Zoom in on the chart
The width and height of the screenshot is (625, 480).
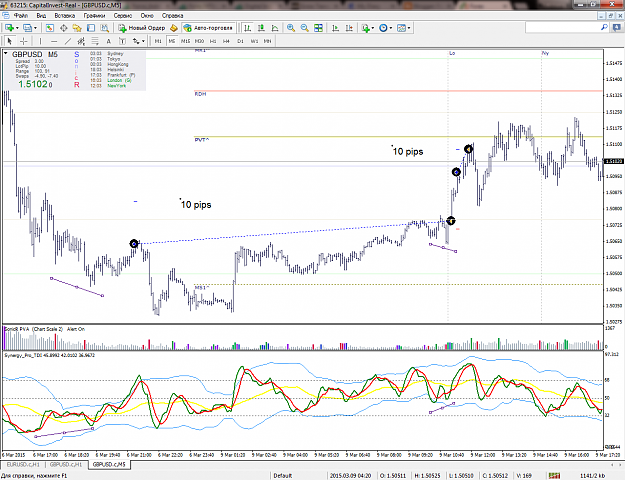291,28
